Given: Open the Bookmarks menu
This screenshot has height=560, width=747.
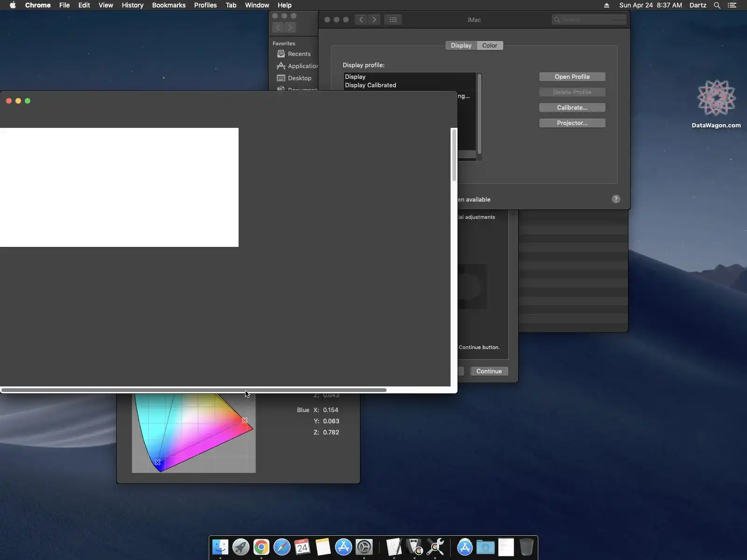Looking at the screenshot, I should point(169,5).
